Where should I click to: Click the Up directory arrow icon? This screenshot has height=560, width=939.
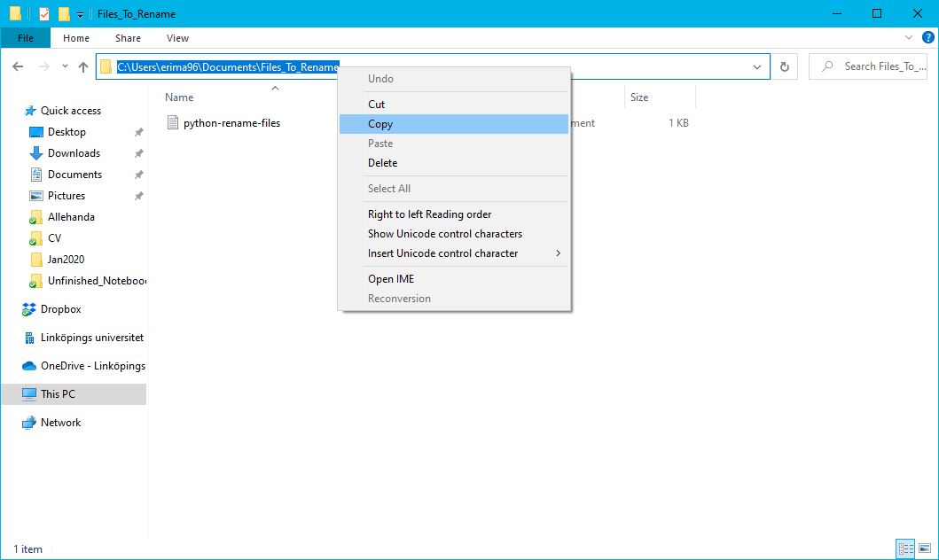(x=83, y=66)
